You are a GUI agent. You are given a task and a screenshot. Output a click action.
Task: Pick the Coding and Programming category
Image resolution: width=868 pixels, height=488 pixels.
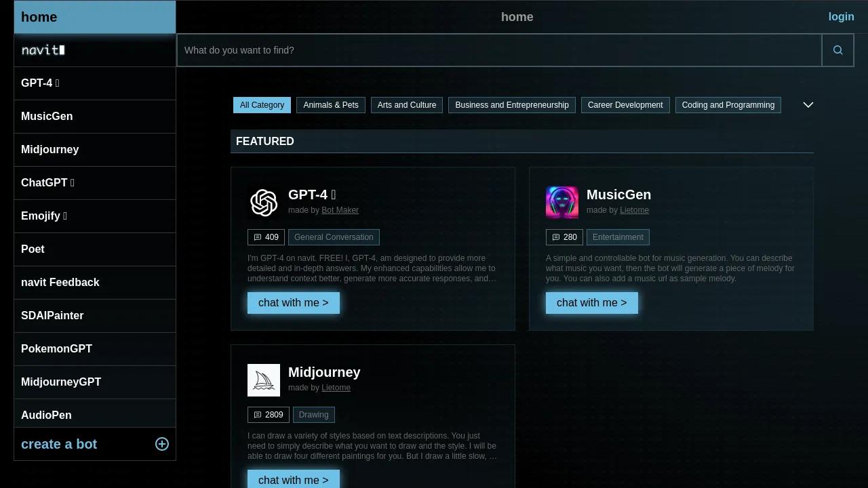point(728,105)
